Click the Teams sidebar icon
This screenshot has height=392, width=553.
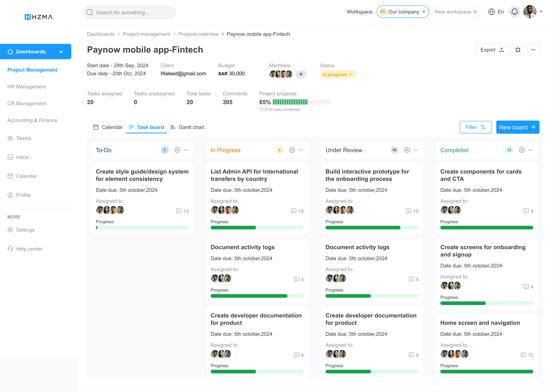click(x=10, y=138)
